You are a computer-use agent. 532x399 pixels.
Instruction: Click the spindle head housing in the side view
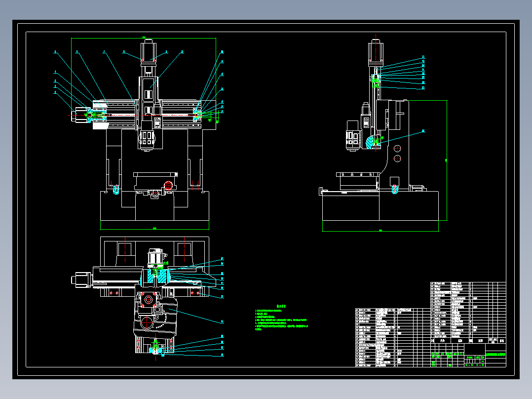tap(352, 135)
